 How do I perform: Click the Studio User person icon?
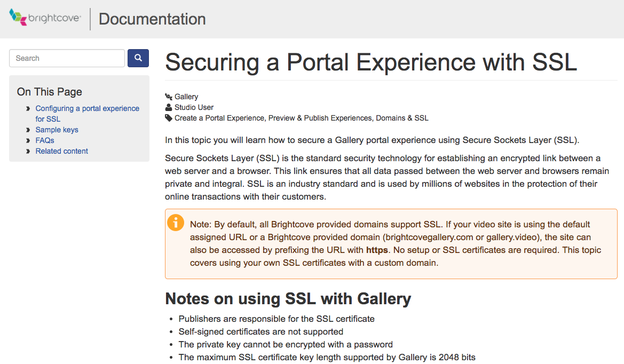coord(169,107)
